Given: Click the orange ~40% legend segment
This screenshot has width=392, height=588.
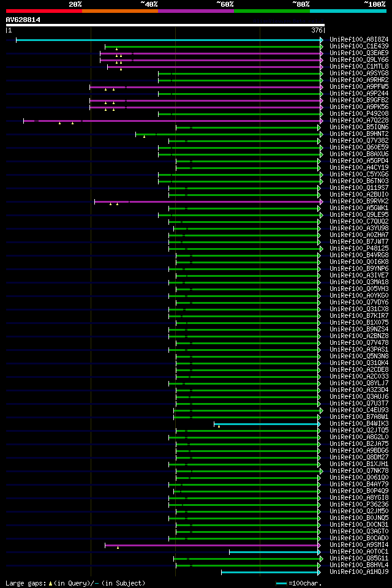Looking at the screenshot, I should [x=120, y=11].
